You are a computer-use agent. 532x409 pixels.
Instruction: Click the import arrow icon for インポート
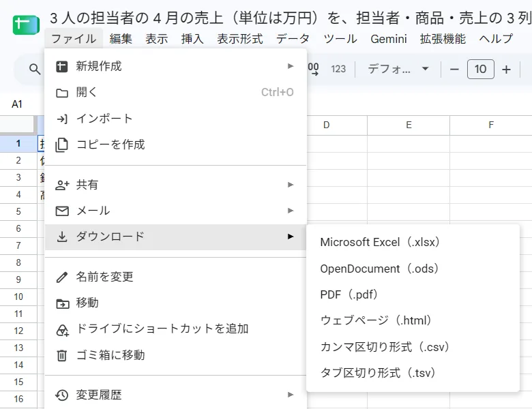[62, 119]
